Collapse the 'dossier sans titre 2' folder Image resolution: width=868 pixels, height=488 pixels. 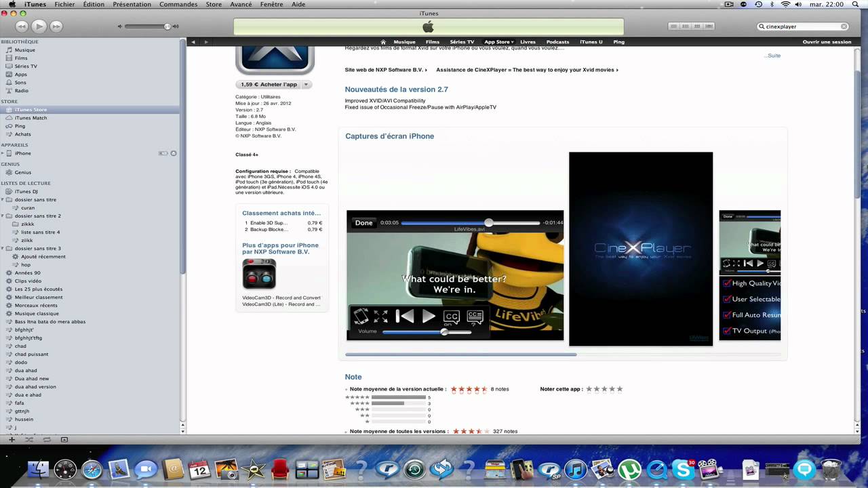[x=3, y=216]
